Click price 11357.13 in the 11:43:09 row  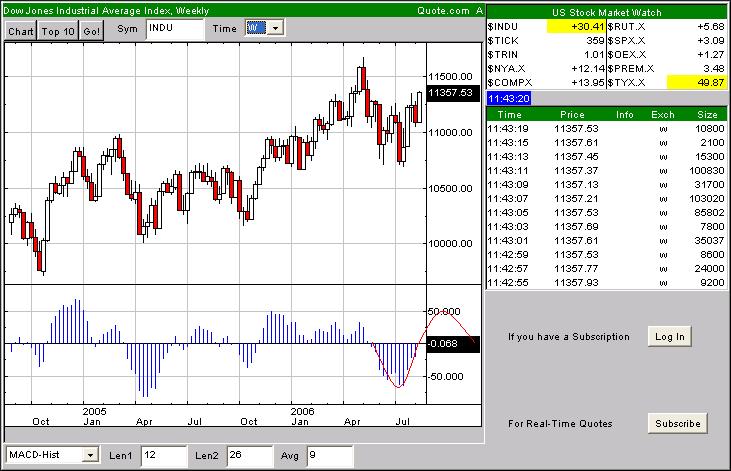(576, 185)
